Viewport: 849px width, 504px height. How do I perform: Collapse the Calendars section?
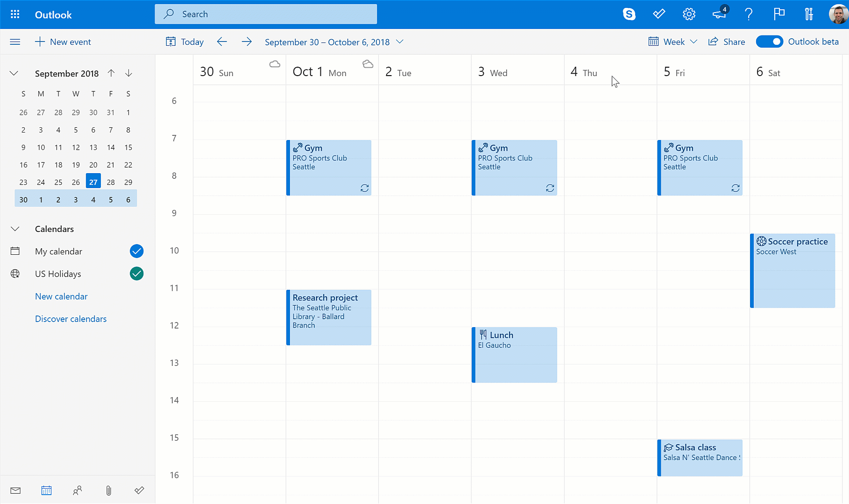click(15, 229)
